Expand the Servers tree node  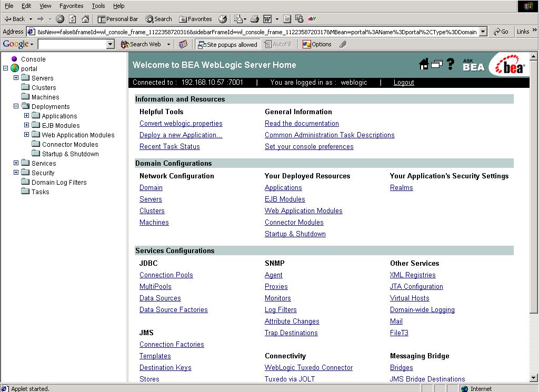(16, 78)
